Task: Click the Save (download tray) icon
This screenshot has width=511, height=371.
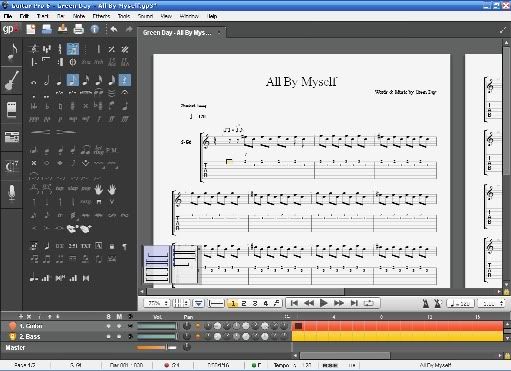Action: (62, 29)
